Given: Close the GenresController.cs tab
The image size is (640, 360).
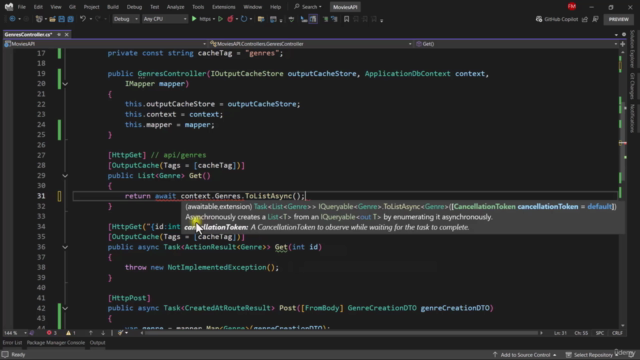Looking at the screenshot, I should click(x=67, y=35).
